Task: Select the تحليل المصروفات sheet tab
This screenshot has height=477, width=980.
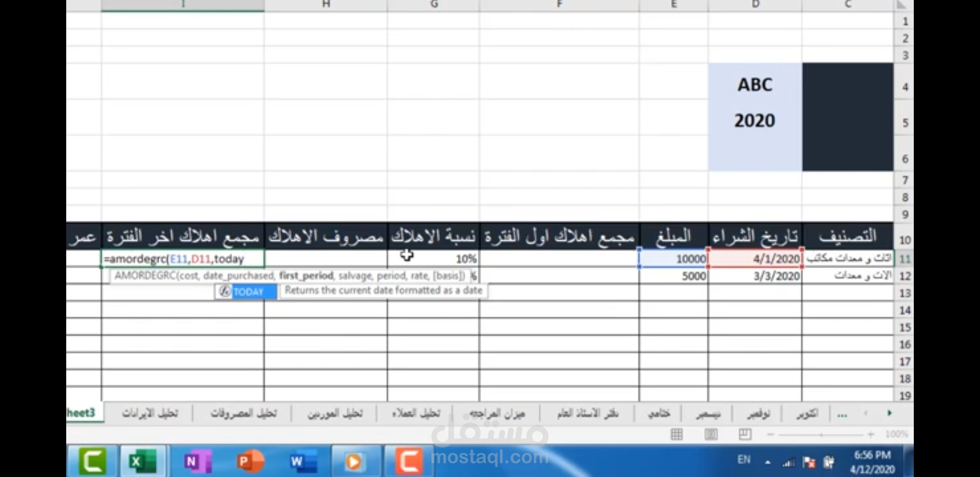Action: click(x=243, y=413)
